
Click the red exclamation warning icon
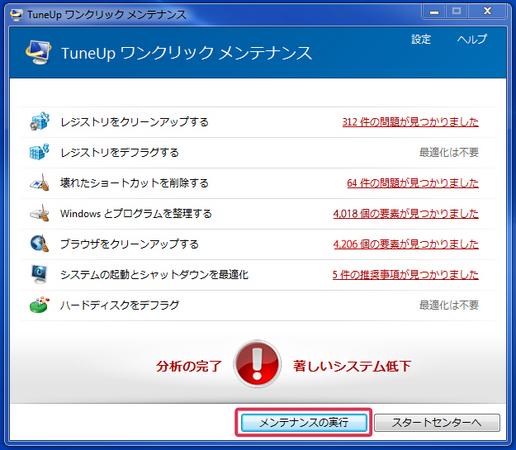257,364
